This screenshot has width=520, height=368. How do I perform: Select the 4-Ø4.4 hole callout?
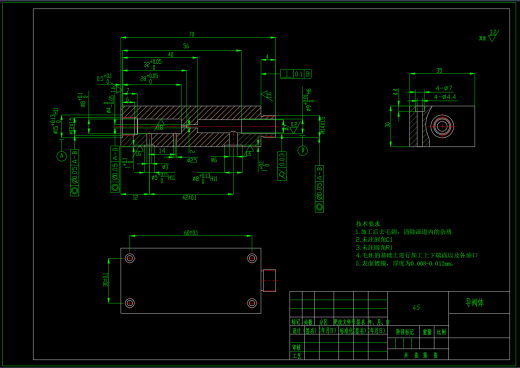(x=445, y=97)
